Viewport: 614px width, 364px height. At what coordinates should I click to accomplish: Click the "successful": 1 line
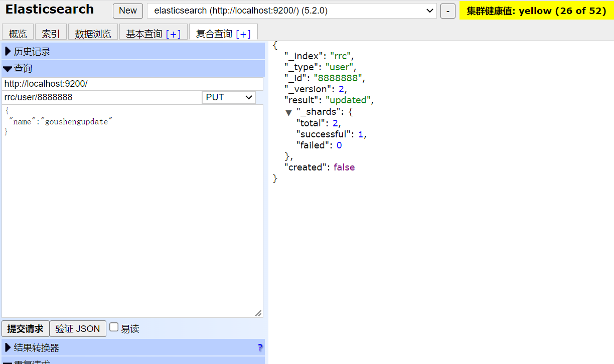coord(332,134)
